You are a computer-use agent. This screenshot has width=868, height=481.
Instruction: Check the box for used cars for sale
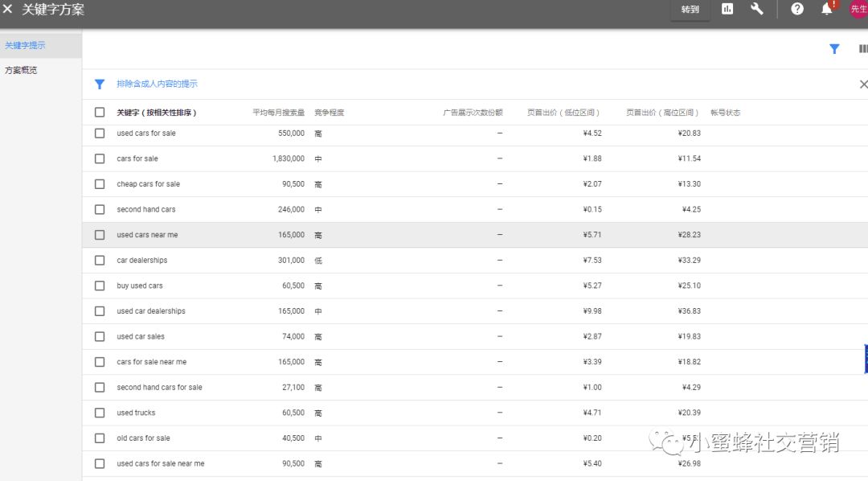100,133
